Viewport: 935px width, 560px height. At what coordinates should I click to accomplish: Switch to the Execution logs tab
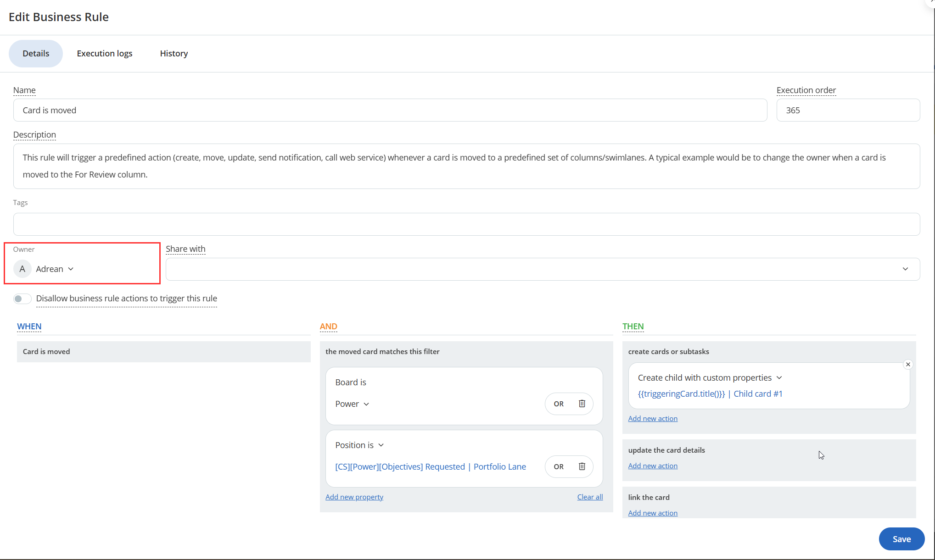click(105, 54)
